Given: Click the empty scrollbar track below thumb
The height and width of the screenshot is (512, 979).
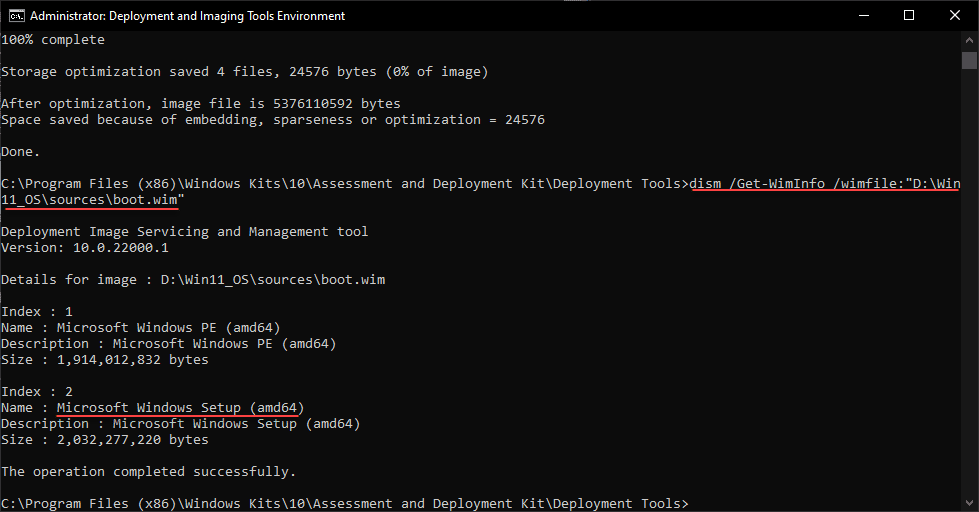Looking at the screenshot, I should point(969,300).
